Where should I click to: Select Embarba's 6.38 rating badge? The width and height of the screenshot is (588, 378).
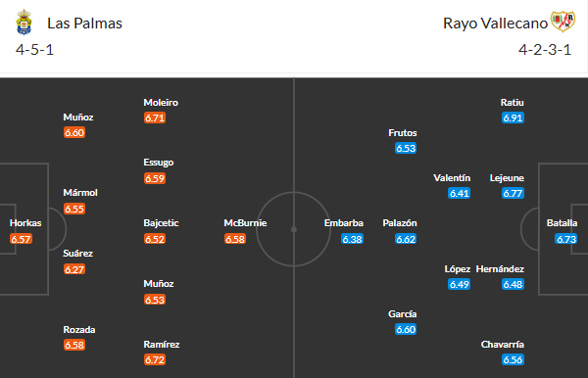(x=352, y=239)
